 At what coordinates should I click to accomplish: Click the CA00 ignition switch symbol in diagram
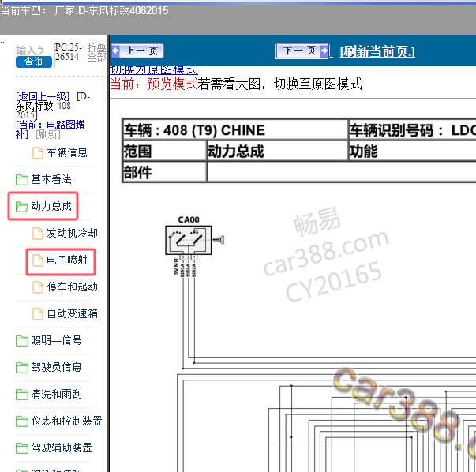188,240
